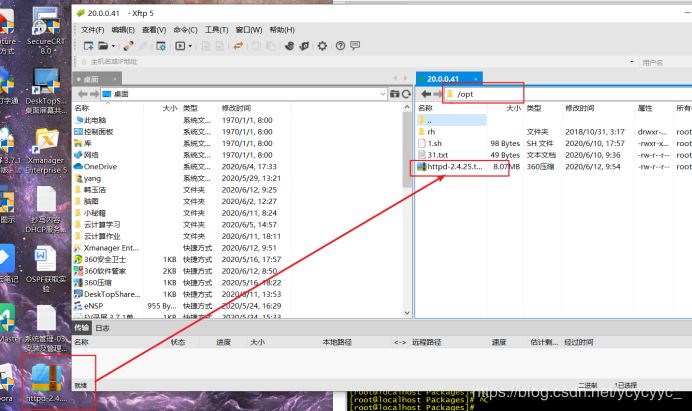Select the rh folder in remote pane

coord(432,131)
